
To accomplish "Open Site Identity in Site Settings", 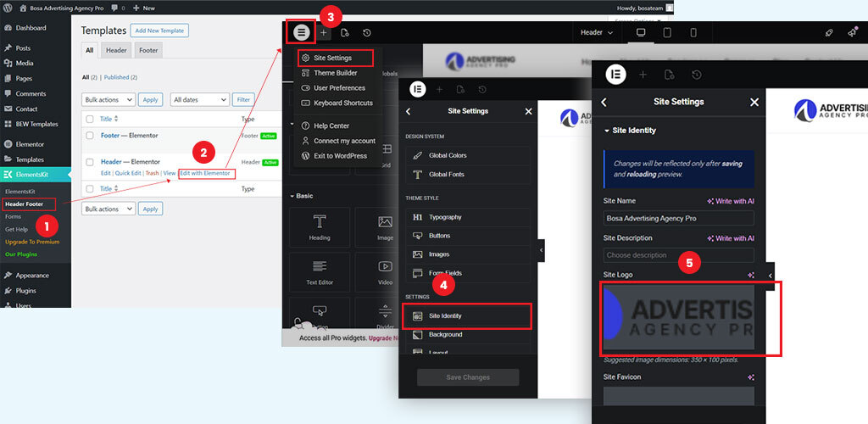I will (x=467, y=316).
